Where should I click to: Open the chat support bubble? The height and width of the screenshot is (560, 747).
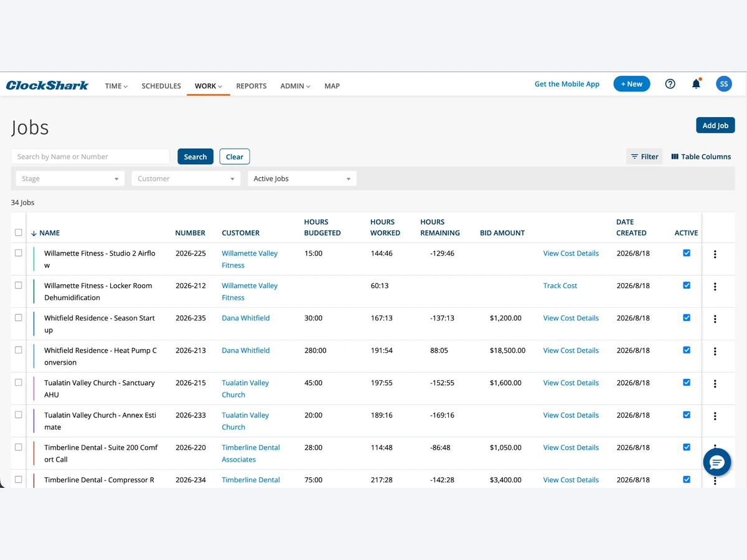click(x=716, y=462)
